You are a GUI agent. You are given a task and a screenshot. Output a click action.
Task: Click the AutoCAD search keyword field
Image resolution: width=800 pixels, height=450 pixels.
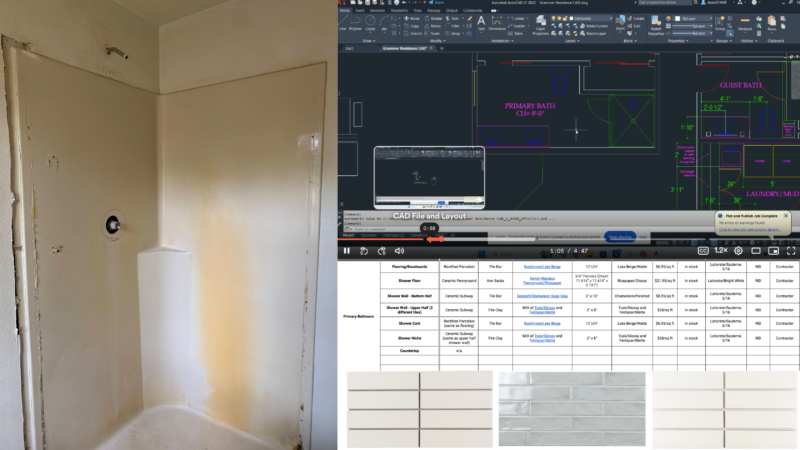[x=664, y=3]
